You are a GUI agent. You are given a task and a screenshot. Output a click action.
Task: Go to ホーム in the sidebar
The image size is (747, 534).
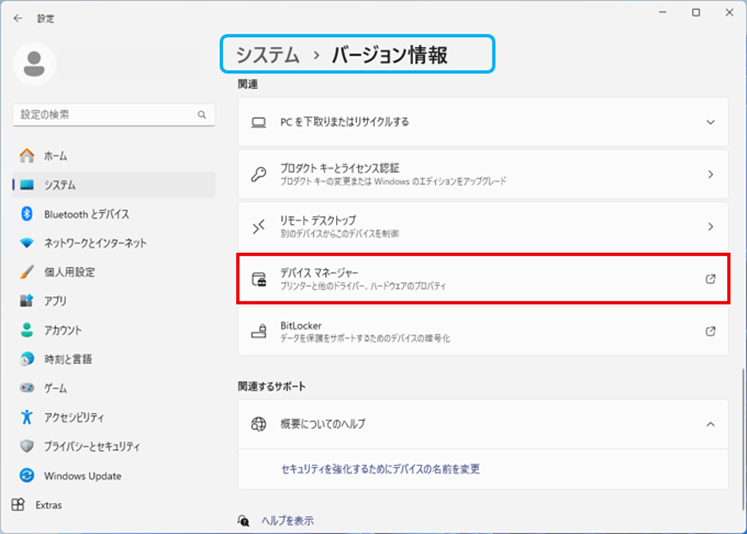pyautogui.click(x=114, y=156)
